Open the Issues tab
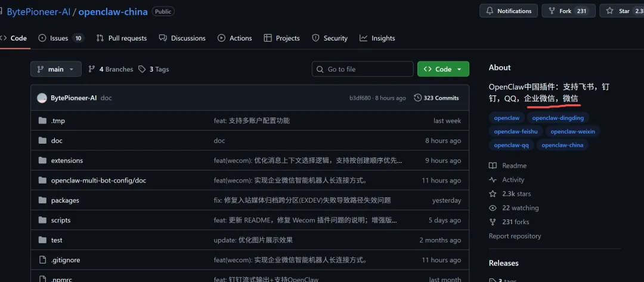Screen dimensions: 644x282 point(61,38)
